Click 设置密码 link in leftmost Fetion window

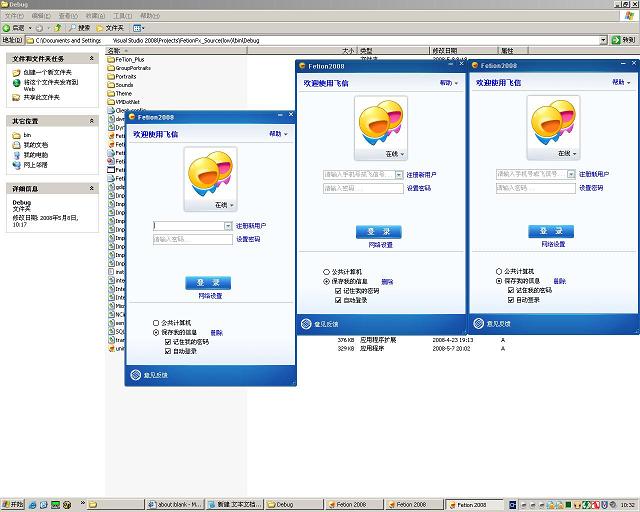[x=248, y=239]
